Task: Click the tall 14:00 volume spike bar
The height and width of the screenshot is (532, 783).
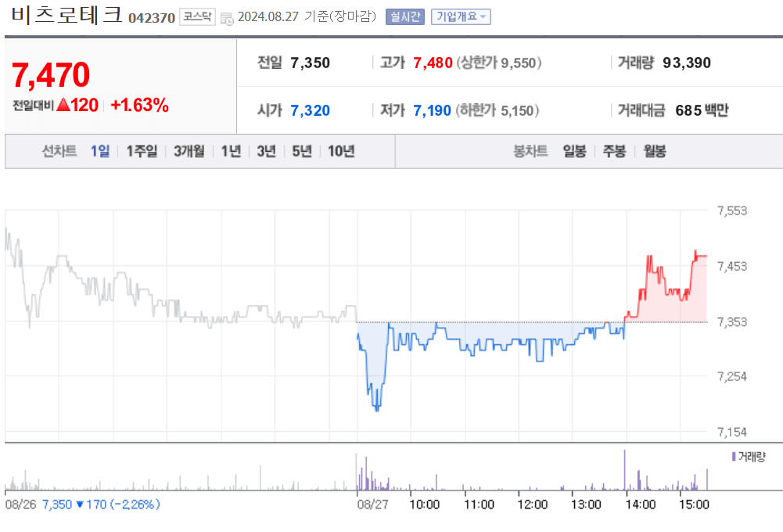Action: pyautogui.click(x=624, y=470)
